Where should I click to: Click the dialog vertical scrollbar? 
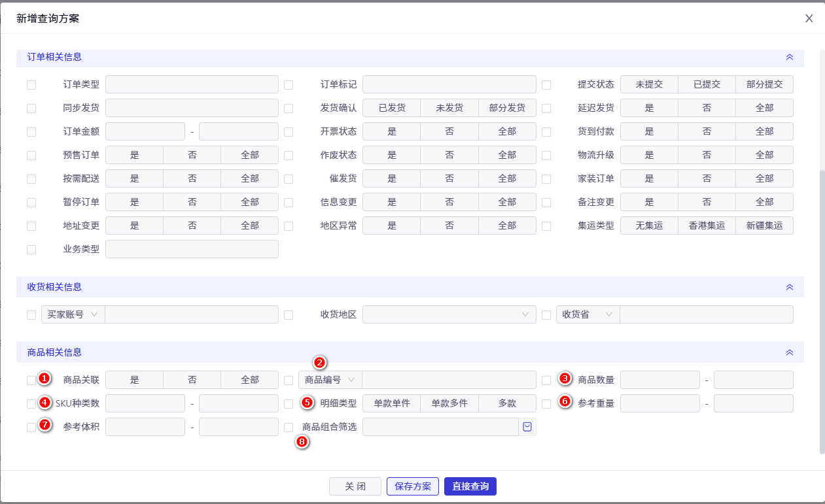point(822,312)
